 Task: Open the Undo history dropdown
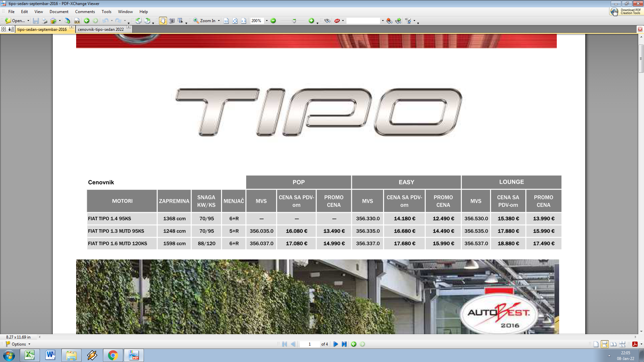click(x=112, y=21)
